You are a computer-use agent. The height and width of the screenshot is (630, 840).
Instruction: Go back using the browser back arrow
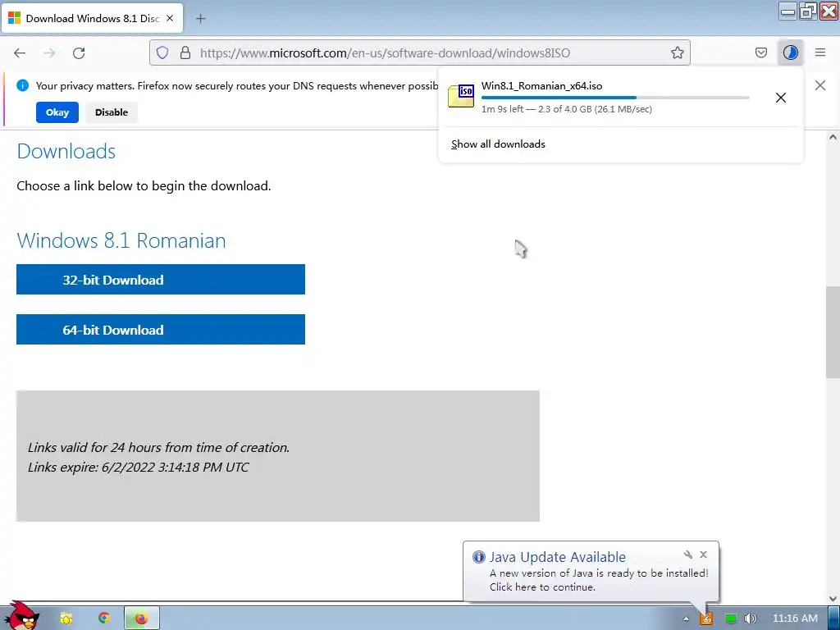point(20,52)
